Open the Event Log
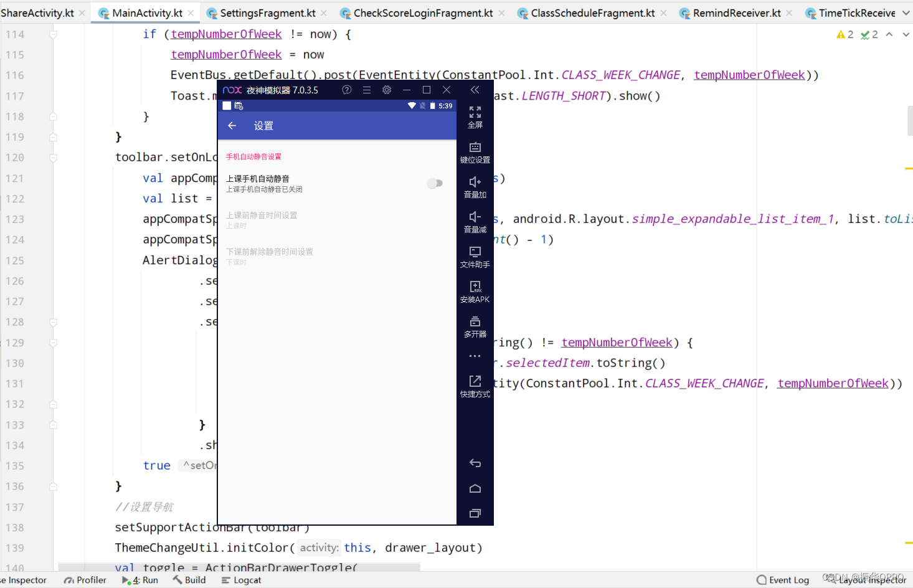The image size is (913, 588). coord(783,580)
